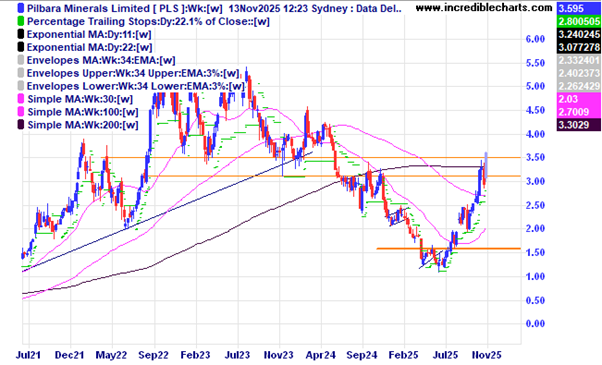Screen dimensions: 602x365
Task: Click the grey Envelopes MA Wk:34 swatch
Action: 21,60
